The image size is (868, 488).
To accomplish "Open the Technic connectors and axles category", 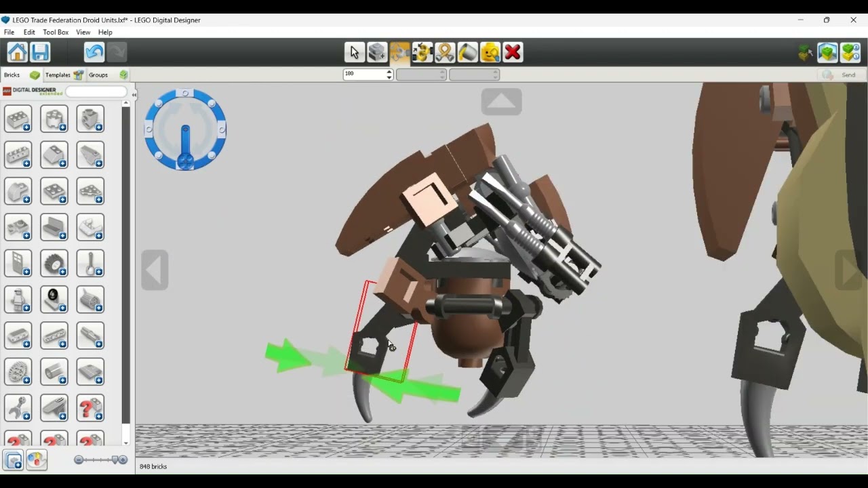I will tap(90, 335).
